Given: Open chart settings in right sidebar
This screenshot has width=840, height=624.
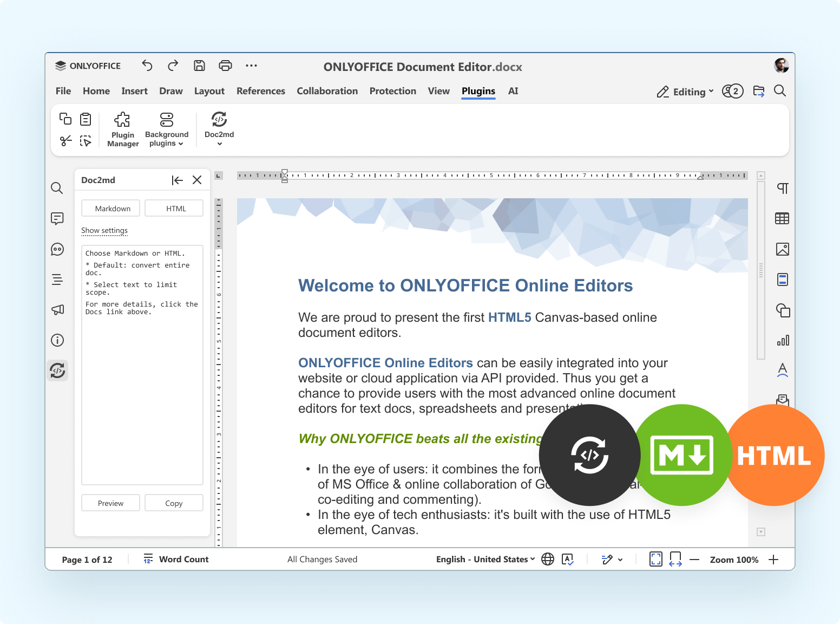Looking at the screenshot, I should tap(782, 340).
